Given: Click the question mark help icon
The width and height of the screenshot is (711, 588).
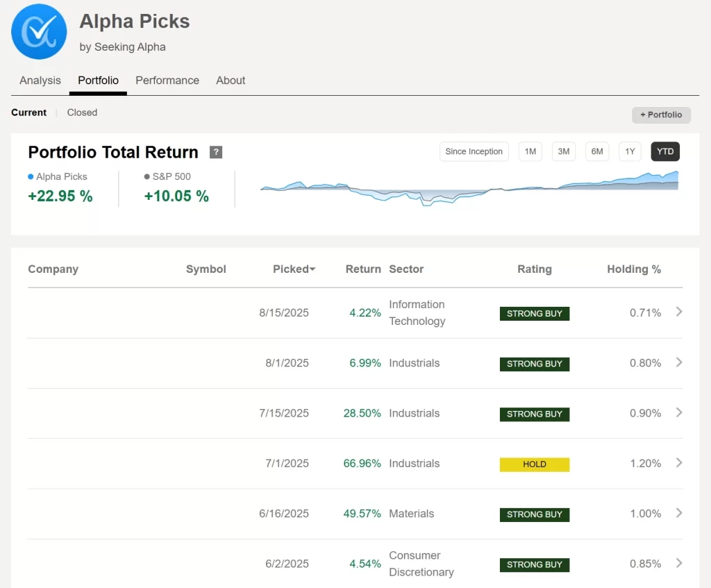Looking at the screenshot, I should tap(216, 152).
